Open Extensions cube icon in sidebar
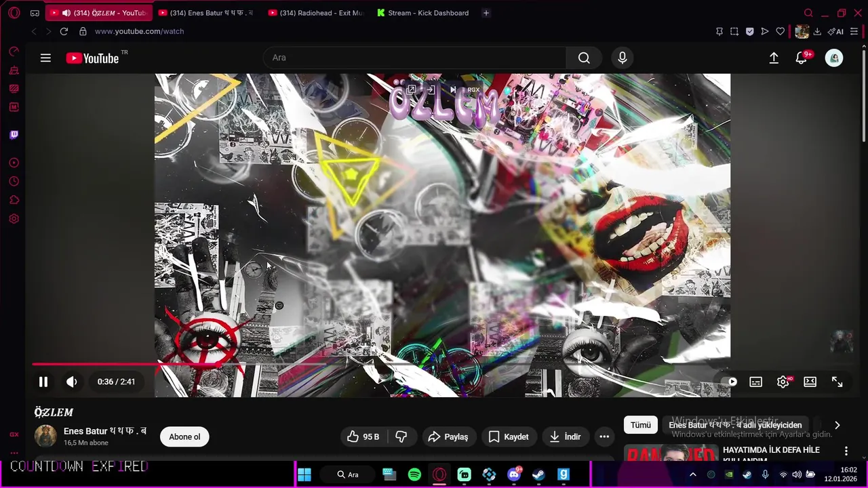 click(x=14, y=200)
